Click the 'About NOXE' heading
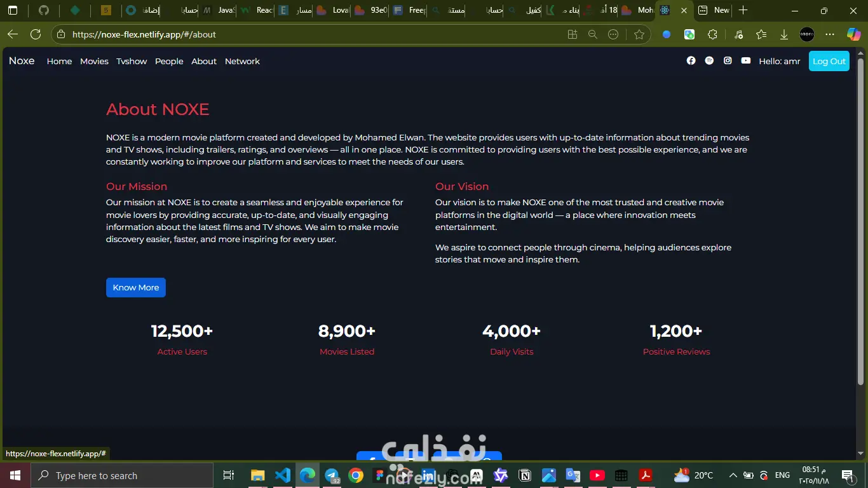The width and height of the screenshot is (868, 488). click(x=158, y=109)
